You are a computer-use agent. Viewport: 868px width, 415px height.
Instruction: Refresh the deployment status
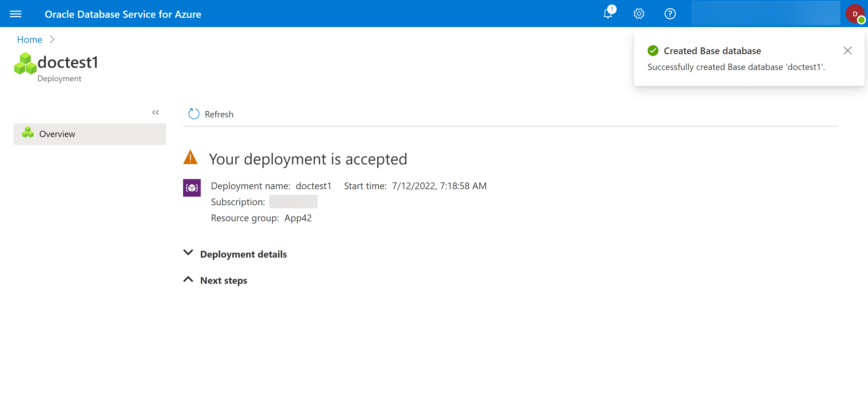click(x=211, y=114)
